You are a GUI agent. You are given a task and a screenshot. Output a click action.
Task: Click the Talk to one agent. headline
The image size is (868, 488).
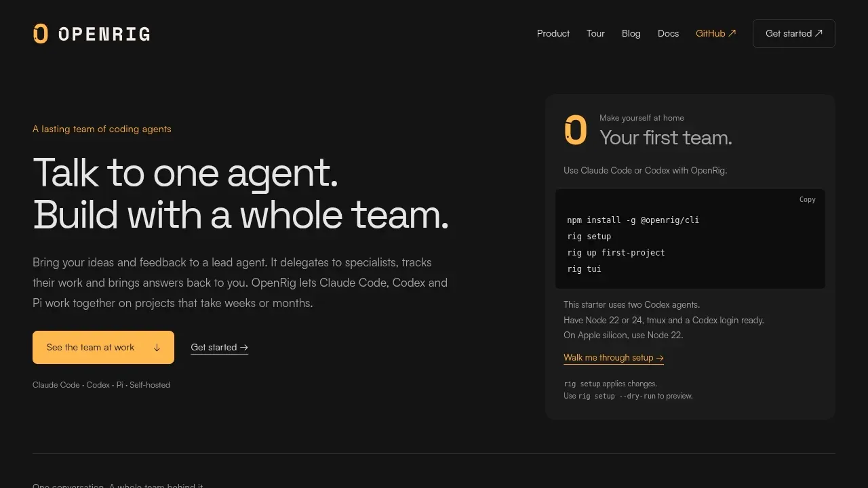click(x=185, y=172)
